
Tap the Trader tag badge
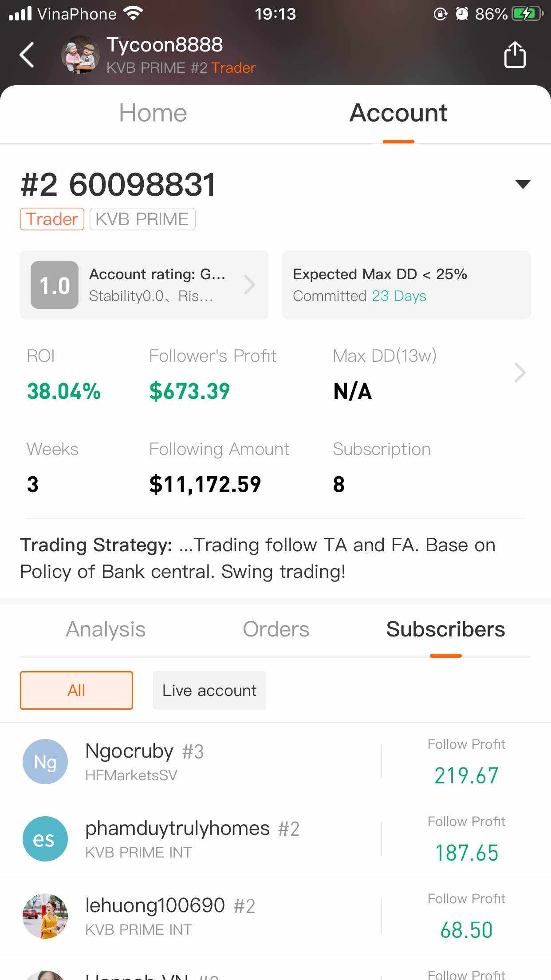tap(52, 219)
